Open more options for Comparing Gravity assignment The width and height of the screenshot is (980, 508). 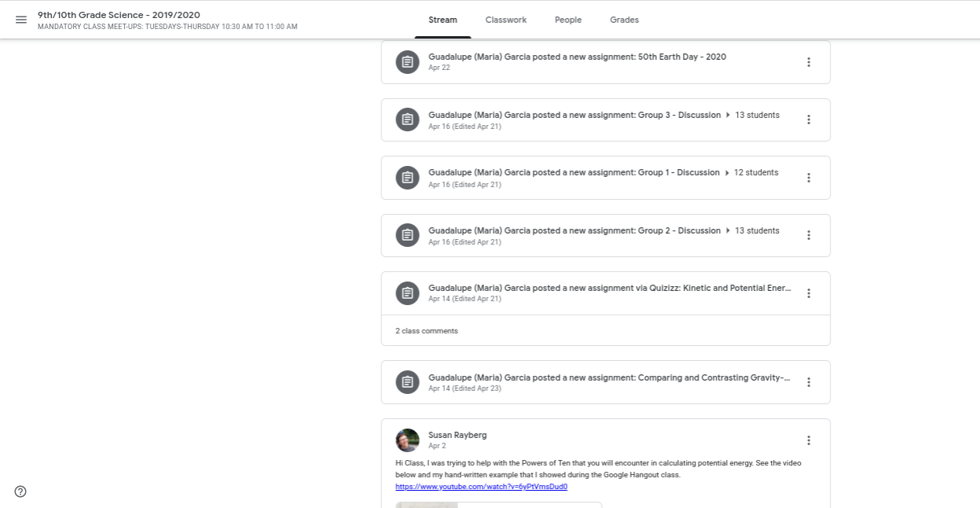click(809, 382)
